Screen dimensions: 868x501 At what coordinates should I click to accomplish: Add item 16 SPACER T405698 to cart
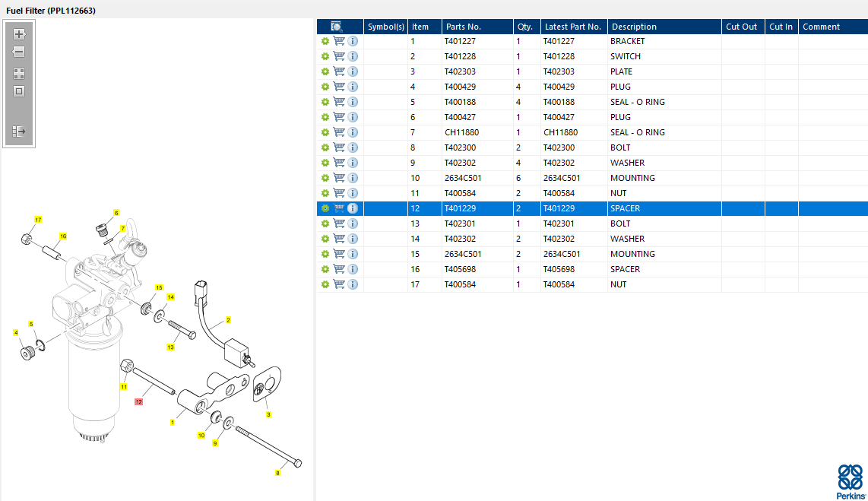click(x=339, y=270)
